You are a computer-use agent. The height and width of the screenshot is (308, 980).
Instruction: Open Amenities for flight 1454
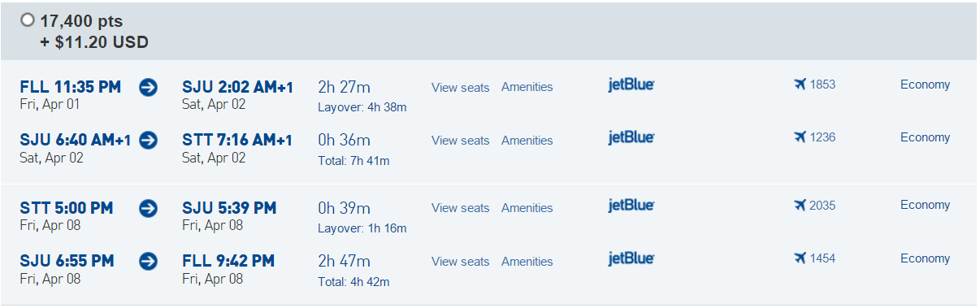click(527, 262)
